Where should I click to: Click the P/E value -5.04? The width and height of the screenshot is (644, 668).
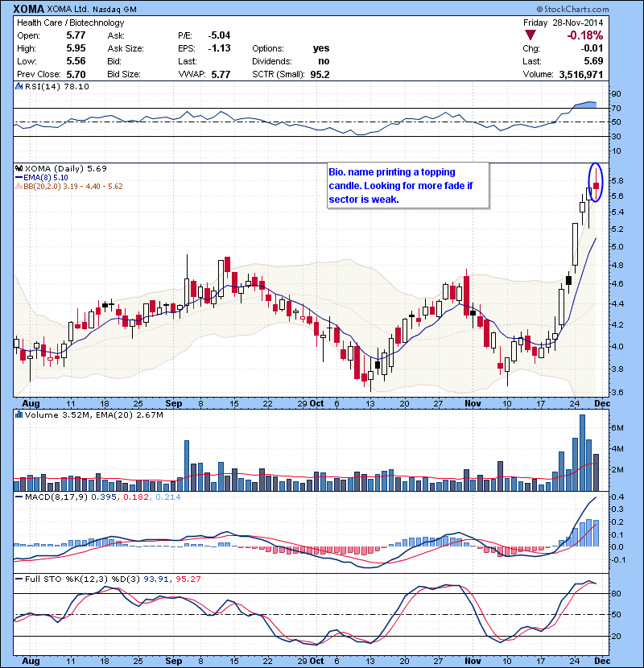pyautogui.click(x=219, y=35)
